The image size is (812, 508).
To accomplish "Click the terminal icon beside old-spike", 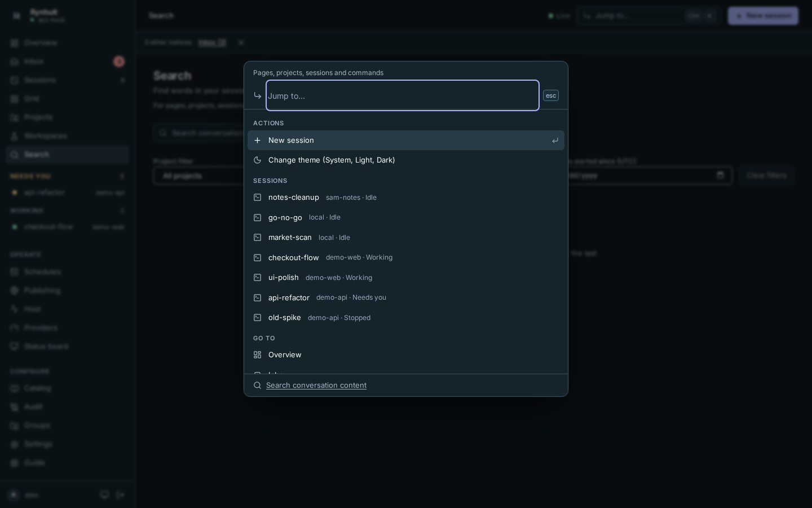I will 257,318.
